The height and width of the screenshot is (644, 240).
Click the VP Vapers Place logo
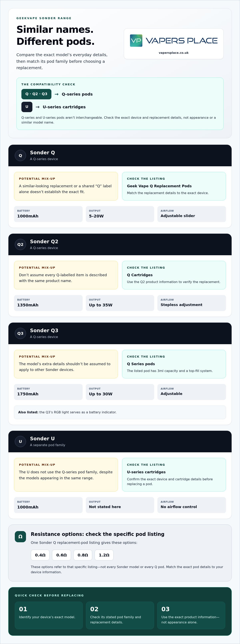pos(173,41)
